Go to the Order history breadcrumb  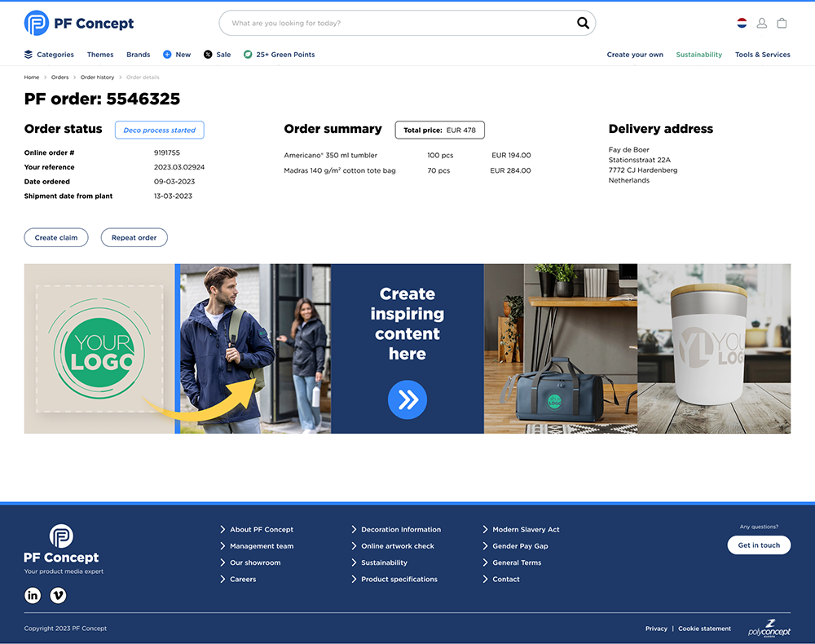click(x=97, y=77)
